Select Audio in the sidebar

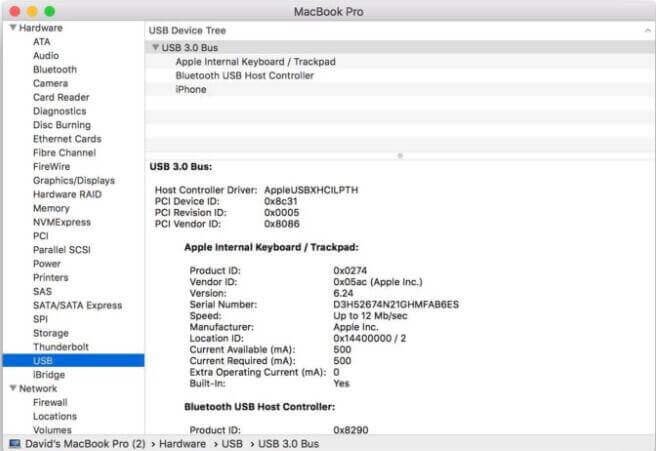tap(46, 56)
